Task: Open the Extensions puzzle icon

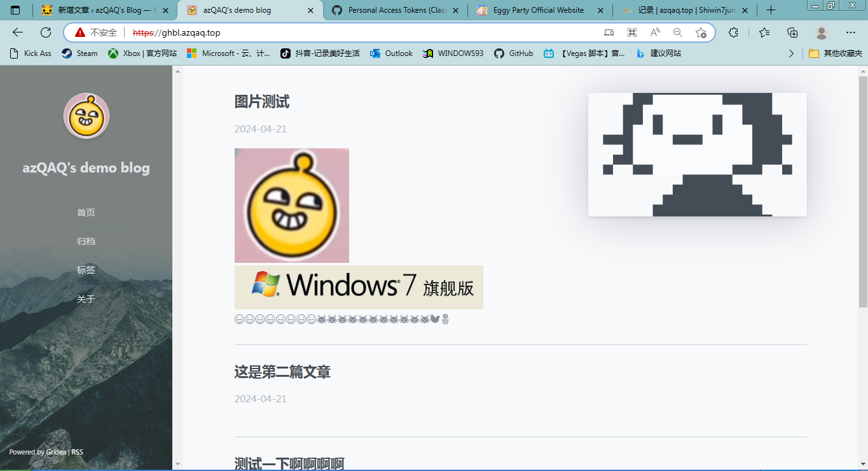Action: 733,32
